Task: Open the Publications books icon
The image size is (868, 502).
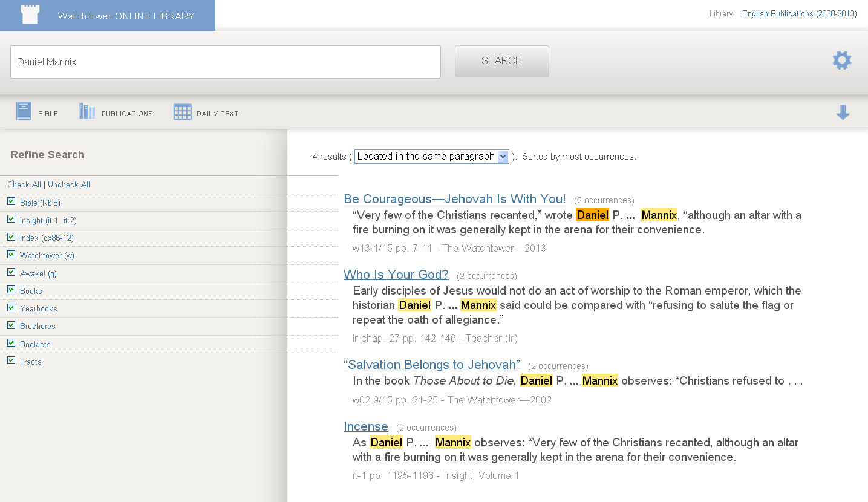Action: 87,111
